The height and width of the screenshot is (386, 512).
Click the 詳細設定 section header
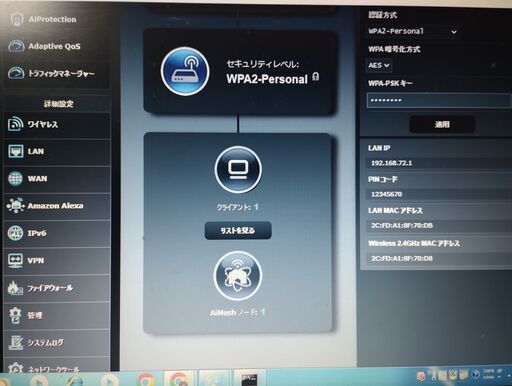59,104
